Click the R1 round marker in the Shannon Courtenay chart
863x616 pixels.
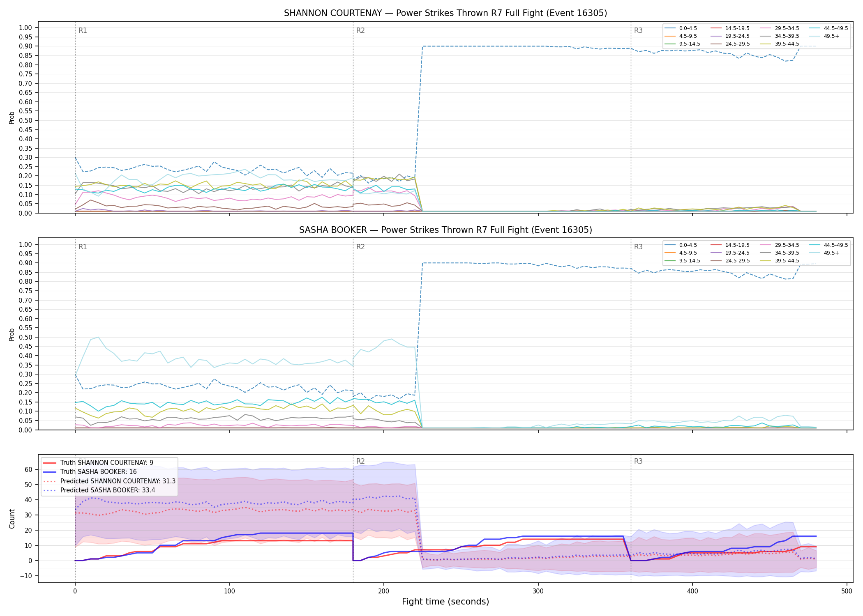coord(83,30)
